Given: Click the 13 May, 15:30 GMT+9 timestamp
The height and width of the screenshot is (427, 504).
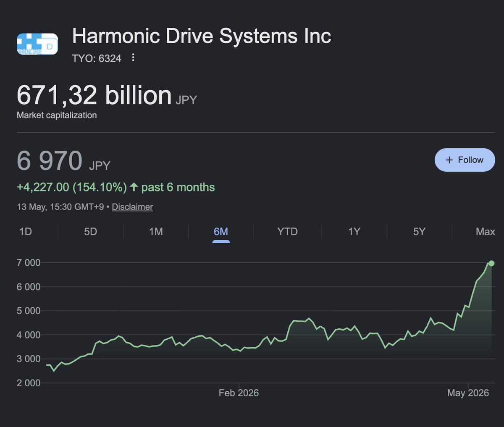Looking at the screenshot, I should click(60, 207).
